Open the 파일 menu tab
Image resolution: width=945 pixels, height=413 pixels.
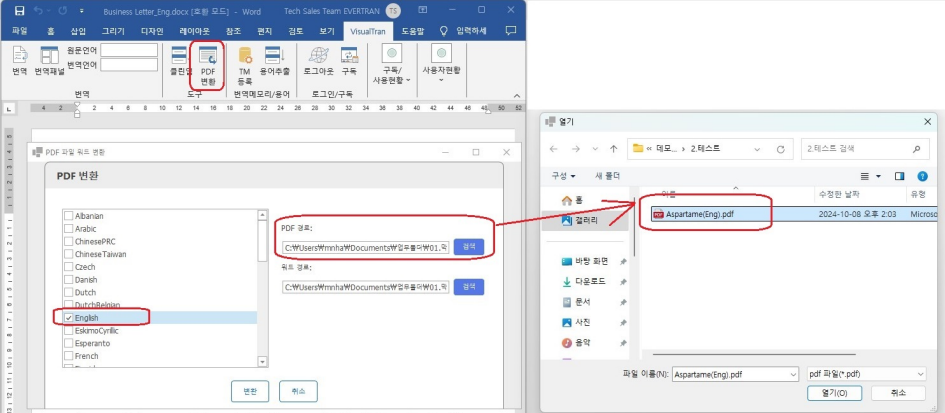(20, 31)
